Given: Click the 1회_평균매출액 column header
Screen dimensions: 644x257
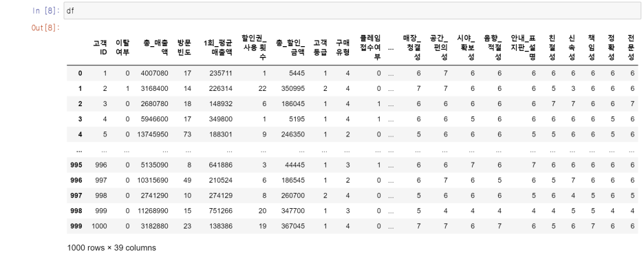Looking at the screenshot, I should (x=218, y=48).
